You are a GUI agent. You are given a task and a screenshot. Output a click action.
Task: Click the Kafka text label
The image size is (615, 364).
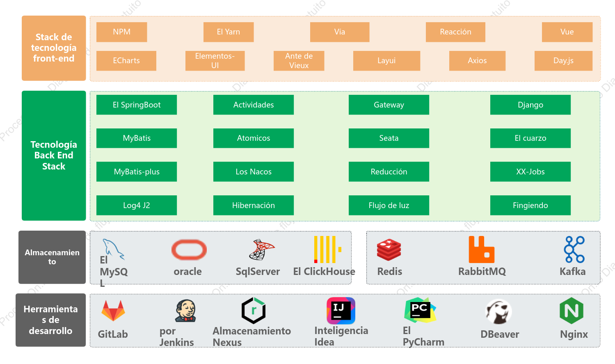click(573, 272)
